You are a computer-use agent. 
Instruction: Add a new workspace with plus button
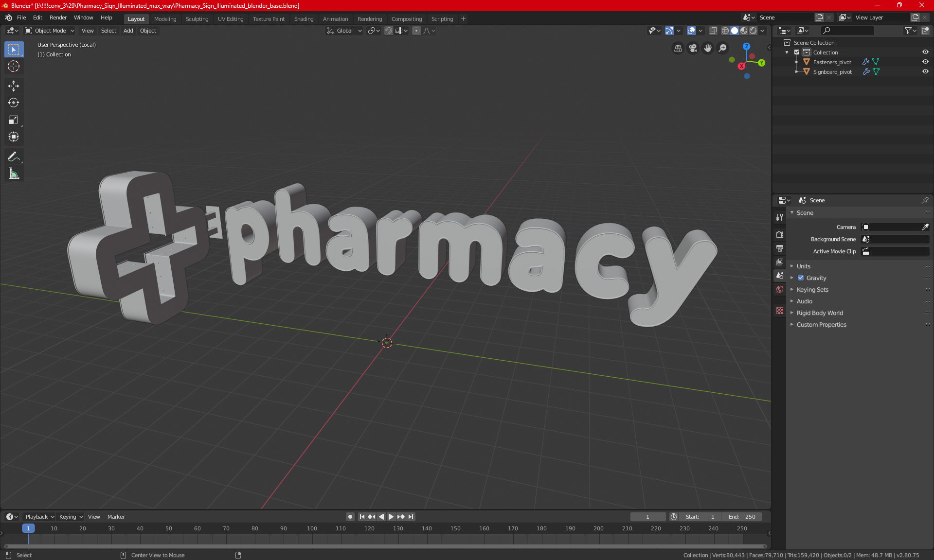pyautogui.click(x=463, y=19)
